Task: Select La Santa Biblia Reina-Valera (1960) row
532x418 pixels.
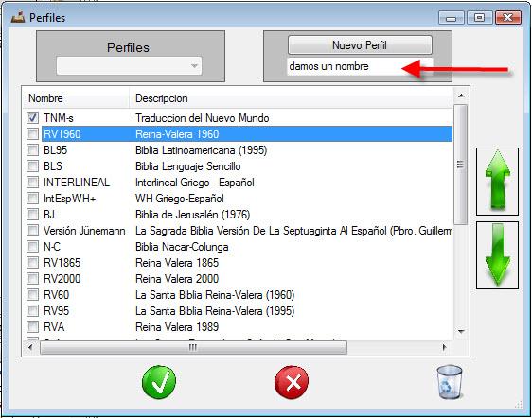Action: point(238,295)
